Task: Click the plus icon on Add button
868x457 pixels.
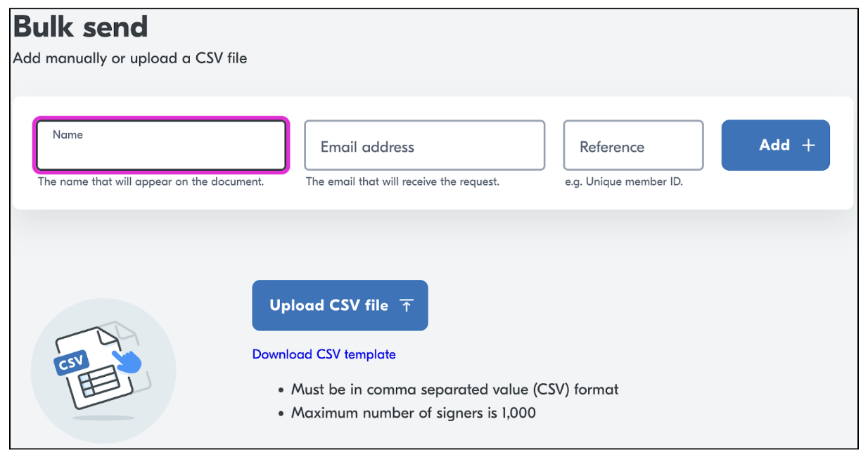Action: tap(809, 146)
